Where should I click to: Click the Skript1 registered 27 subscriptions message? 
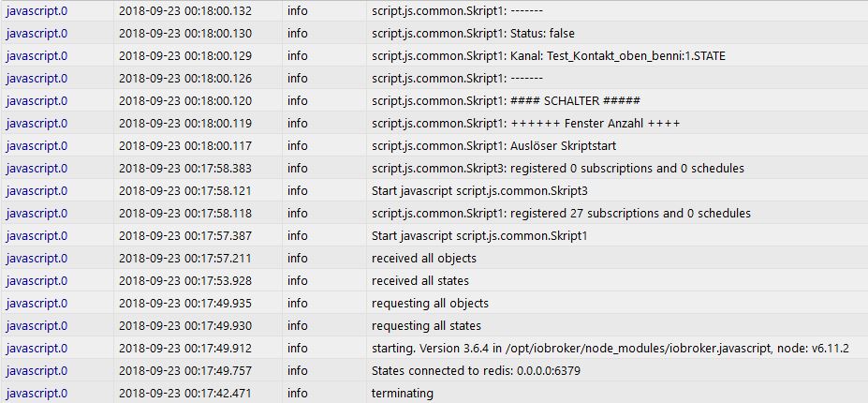coord(561,213)
